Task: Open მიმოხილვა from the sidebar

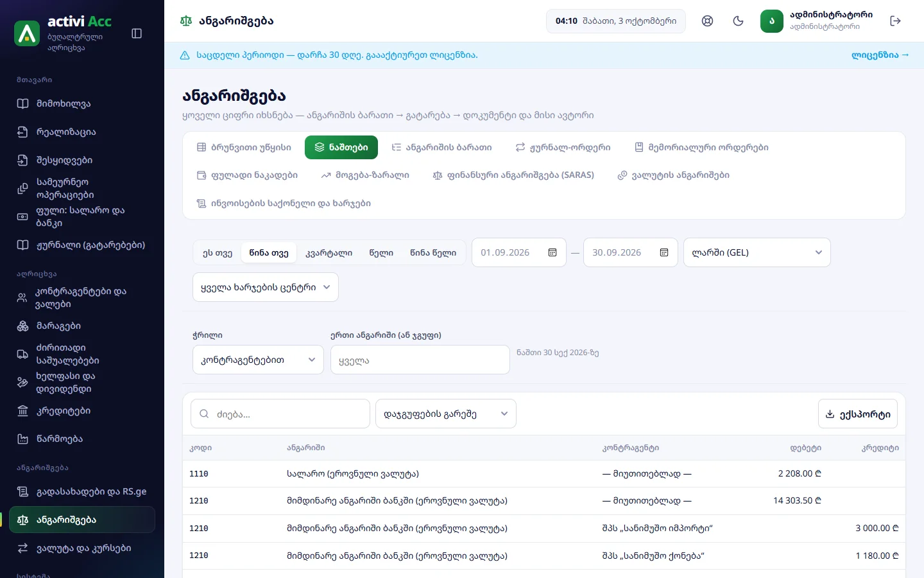Action: coord(82,103)
